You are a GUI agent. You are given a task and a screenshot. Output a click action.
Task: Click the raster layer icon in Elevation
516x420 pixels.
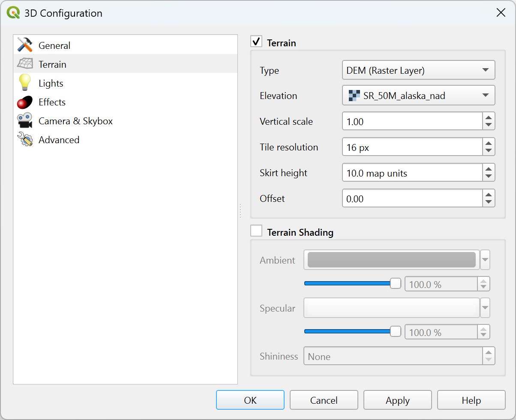point(353,96)
